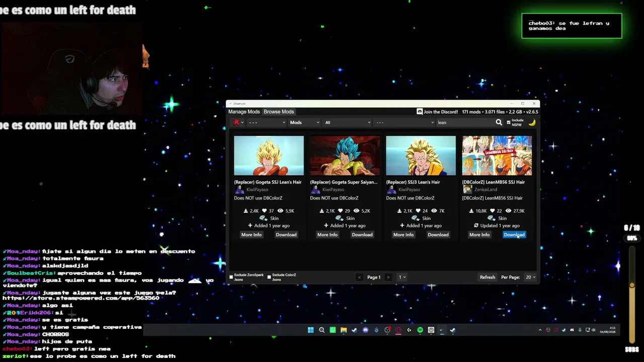
Task: Open the page number dropdown showing 1
Action: pyautogui.click(x=402, y=277)
